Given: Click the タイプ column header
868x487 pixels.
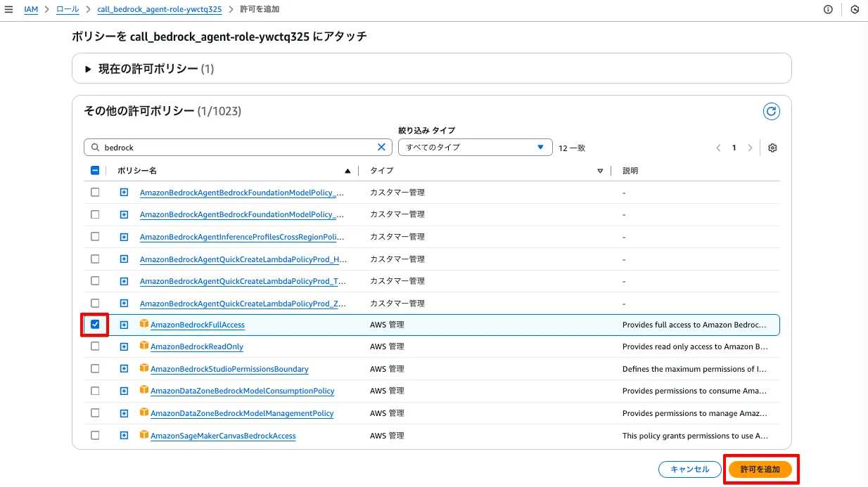Looking at the screenshot, I should [381, 171].
